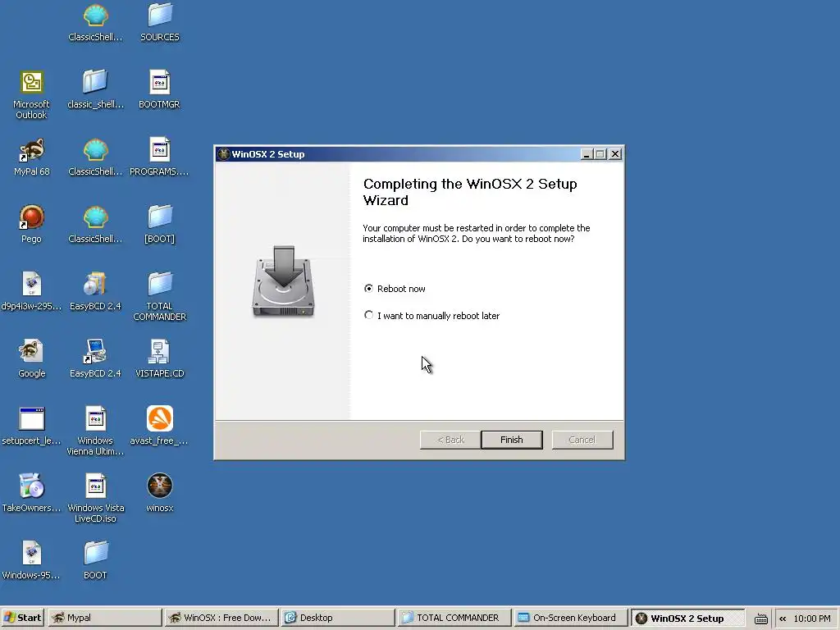Select the Windows-95 file icon

tap(31, 560)
